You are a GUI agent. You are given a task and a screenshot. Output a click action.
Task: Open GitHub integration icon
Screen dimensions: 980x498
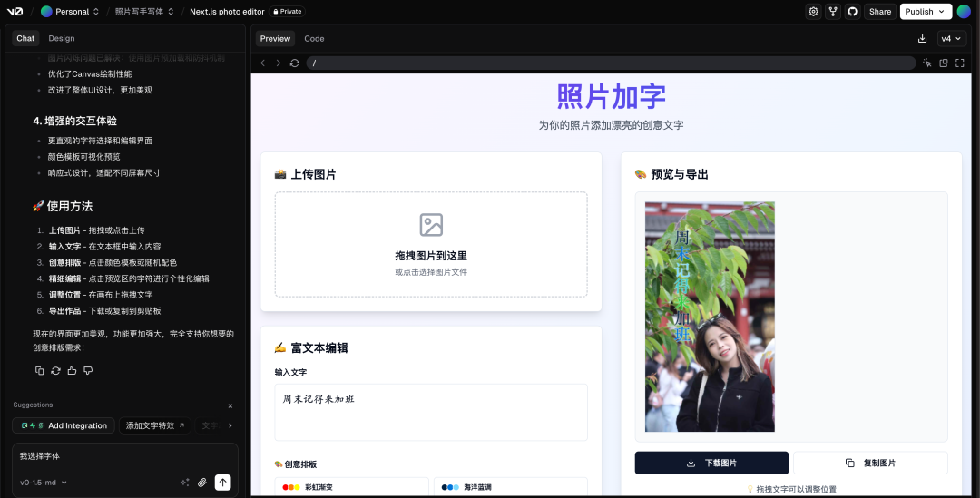point(852,11)
